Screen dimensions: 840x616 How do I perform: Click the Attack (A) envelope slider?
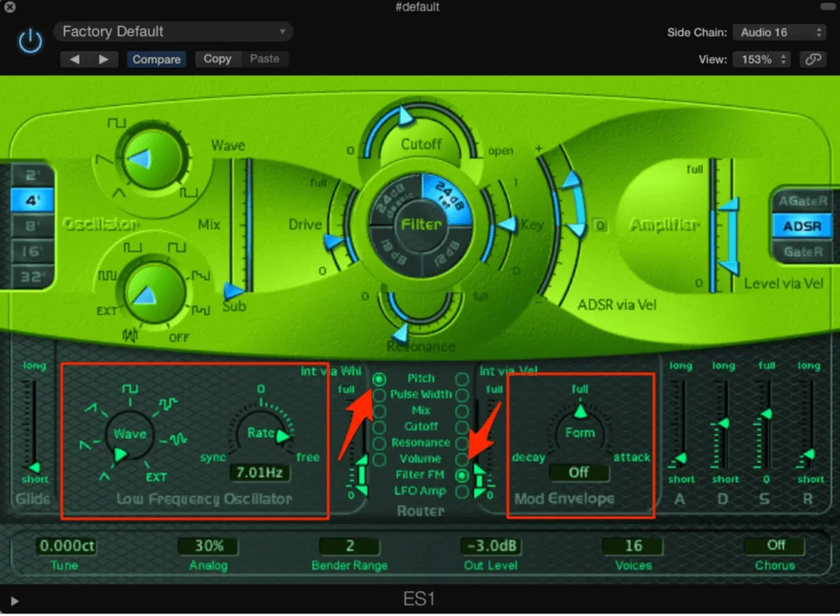[679, 424]
